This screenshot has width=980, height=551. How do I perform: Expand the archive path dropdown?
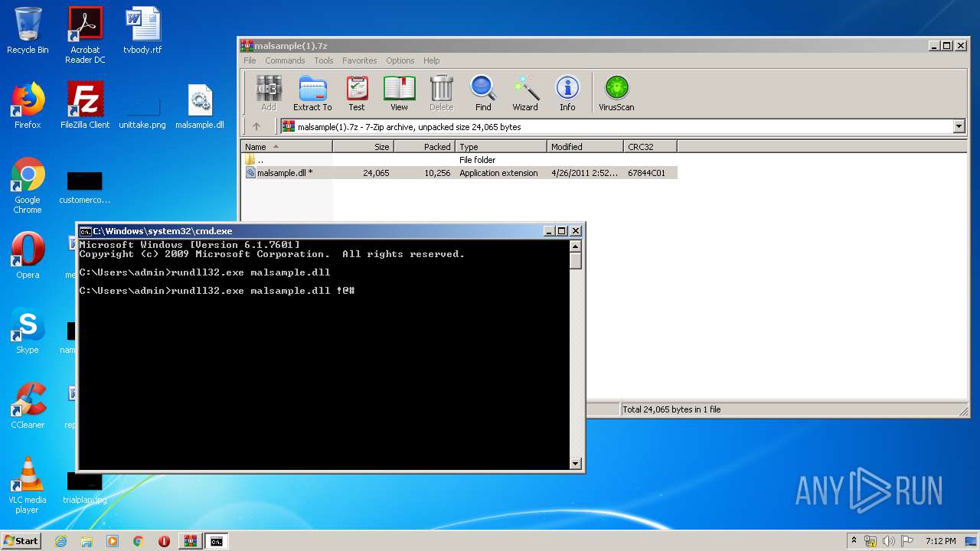pyautogui.click(x=959, y=127)
